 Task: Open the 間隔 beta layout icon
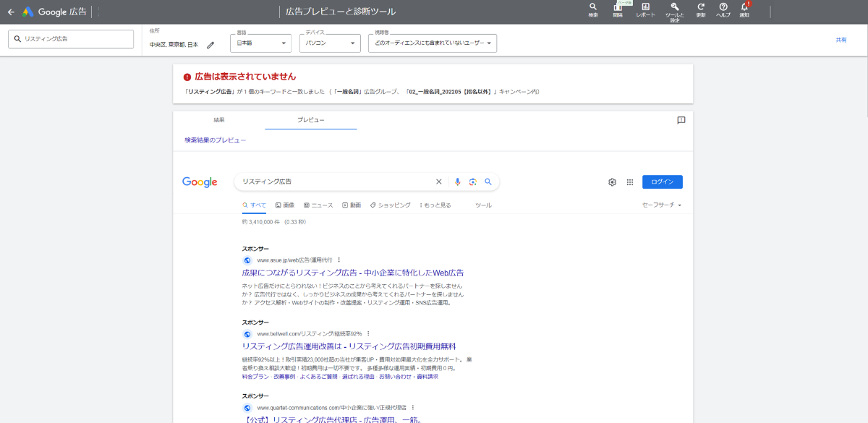tap(618, 9)
